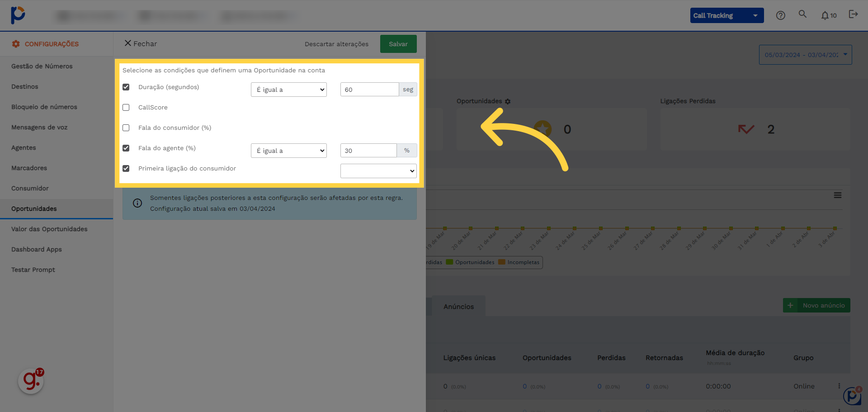
Task: Toggle Incompletas legend in chart
Action: (x=519, y=262)
